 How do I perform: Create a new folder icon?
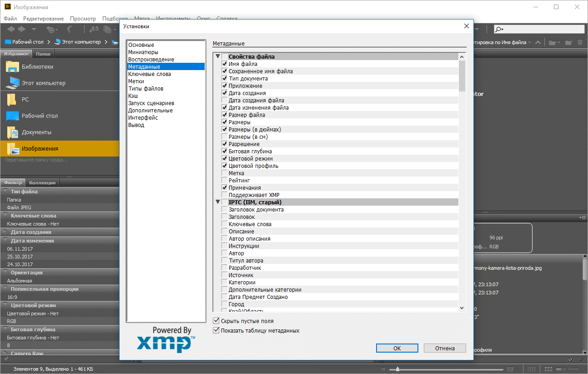pyautogui.click(x=568, y=42)
